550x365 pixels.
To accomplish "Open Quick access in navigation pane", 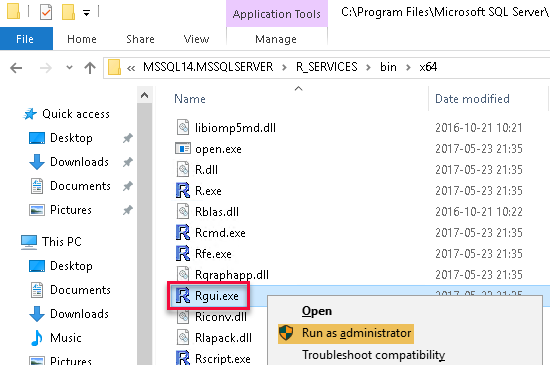I will (x=76, y=114).
